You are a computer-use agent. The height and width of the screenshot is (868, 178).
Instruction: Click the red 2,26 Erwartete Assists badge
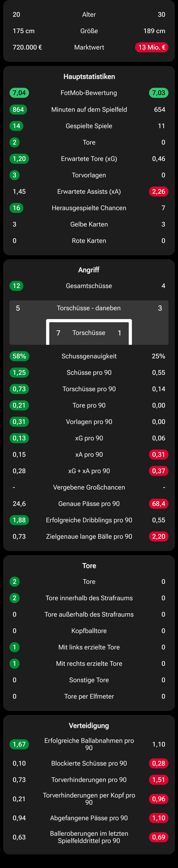(x=158, y=191)
